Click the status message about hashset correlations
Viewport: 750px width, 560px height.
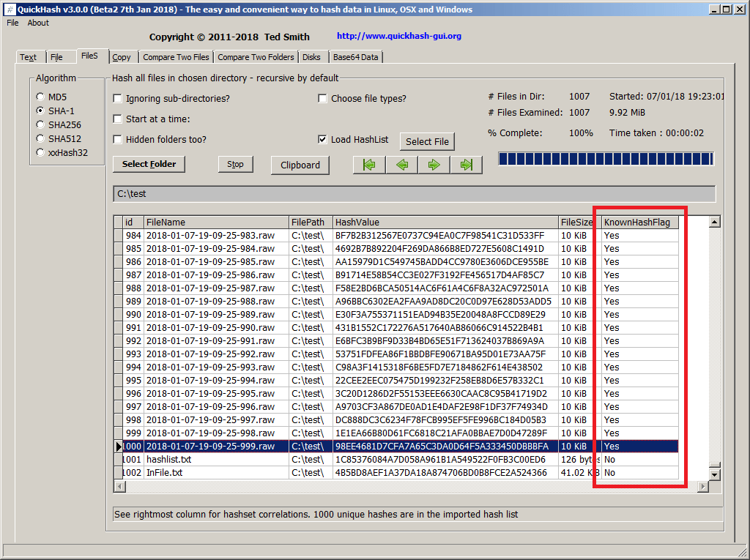[417, 514]
